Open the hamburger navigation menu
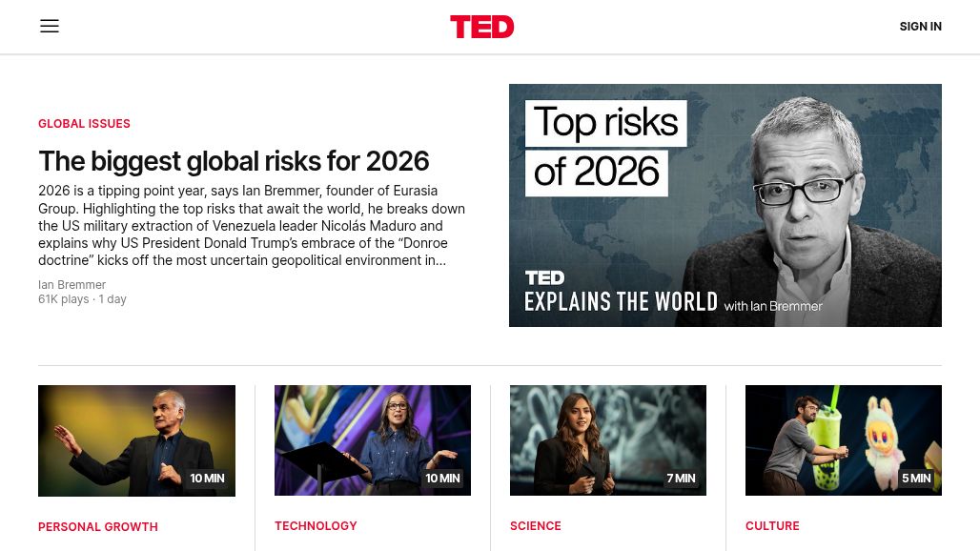This screenshot has height=551, width=980. click(50, 27)
